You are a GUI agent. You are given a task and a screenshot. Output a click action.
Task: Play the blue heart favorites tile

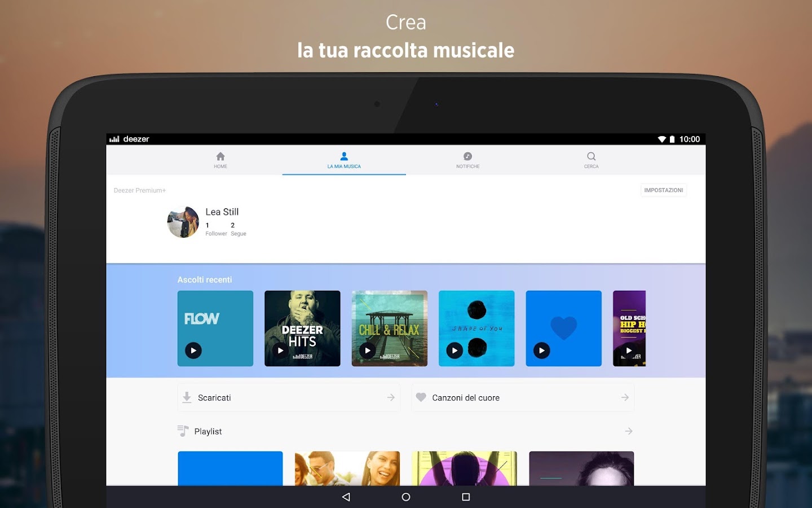tap(542, 351)
